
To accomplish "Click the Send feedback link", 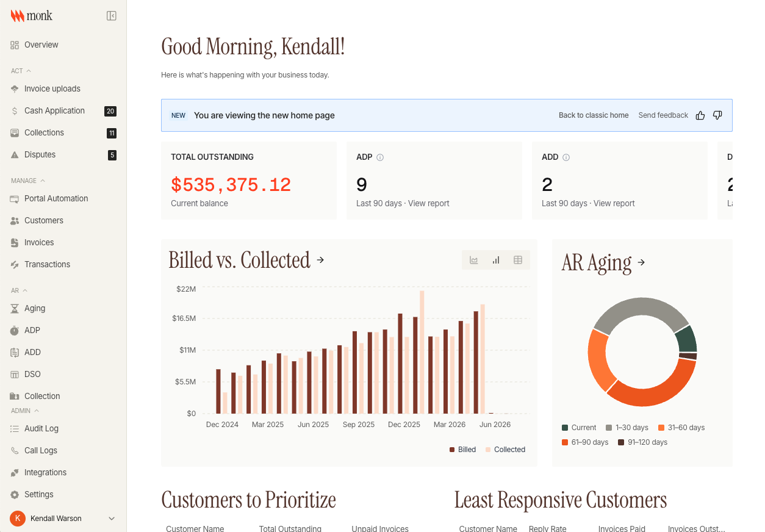I will tap(663, 115).
